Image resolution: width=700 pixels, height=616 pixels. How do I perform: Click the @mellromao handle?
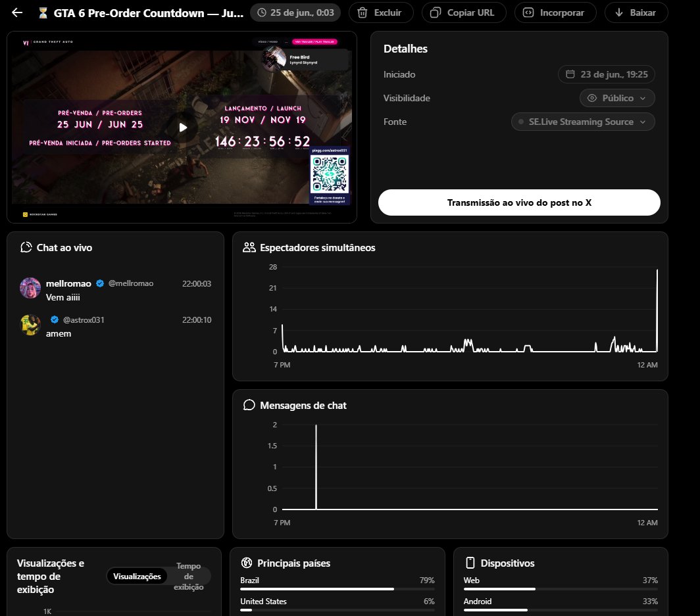[x=131, y=283]
